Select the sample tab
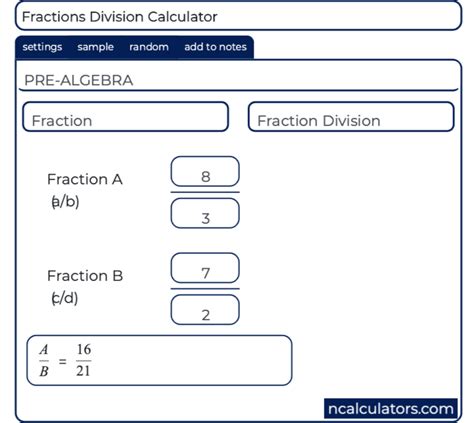This screenshot has width=474, height=423. (x=95, y=47)
